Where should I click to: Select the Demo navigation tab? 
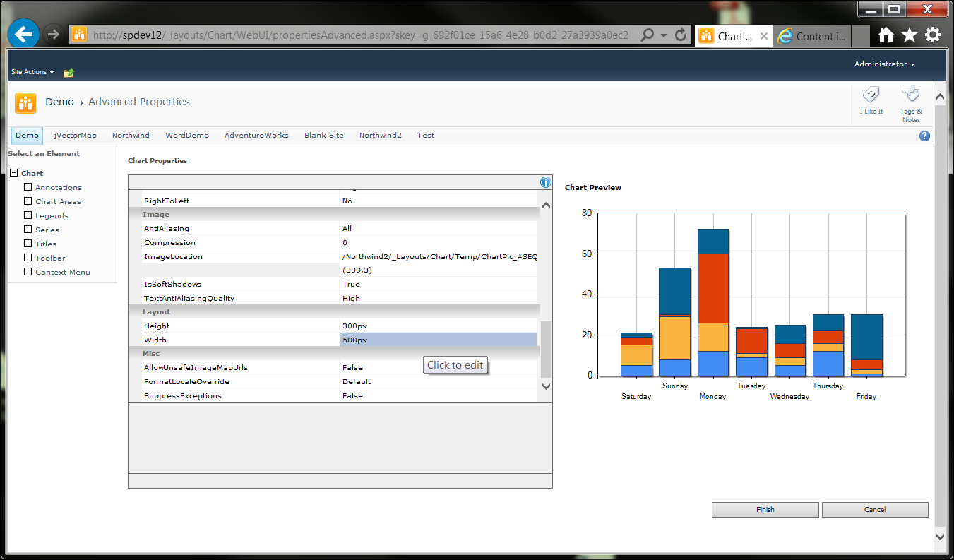[x=28, y=136]
